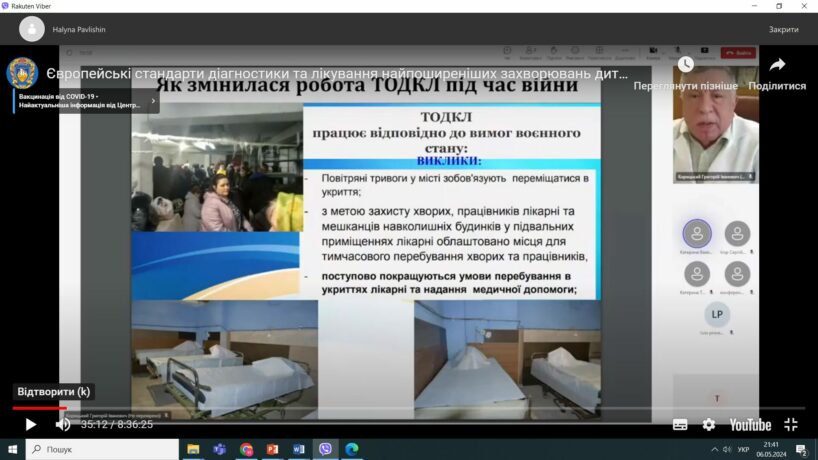Open Viber from the Windows taskbar
818x460 pixels.
point(325,449)
